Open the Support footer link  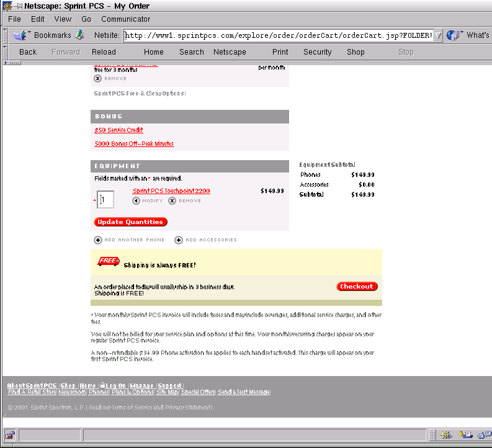169,385
